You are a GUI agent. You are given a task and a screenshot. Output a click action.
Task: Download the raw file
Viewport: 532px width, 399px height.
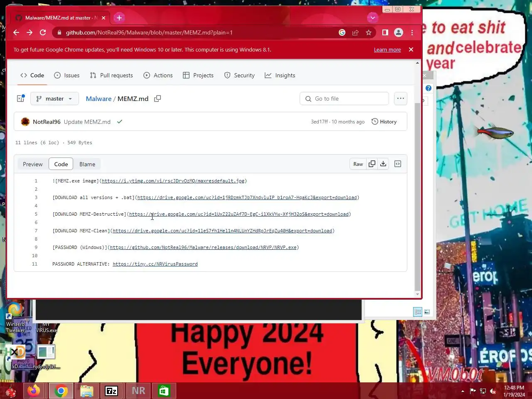[x=383, y=164]
